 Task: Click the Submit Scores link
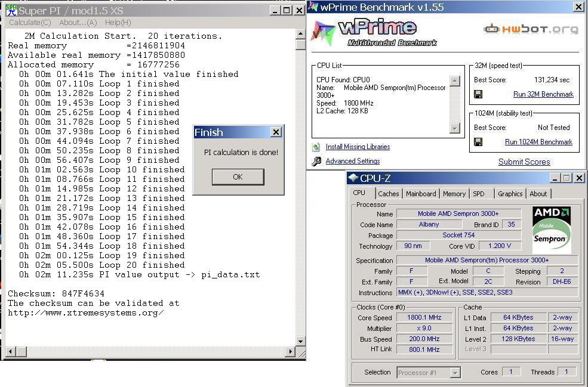point(524,162)
